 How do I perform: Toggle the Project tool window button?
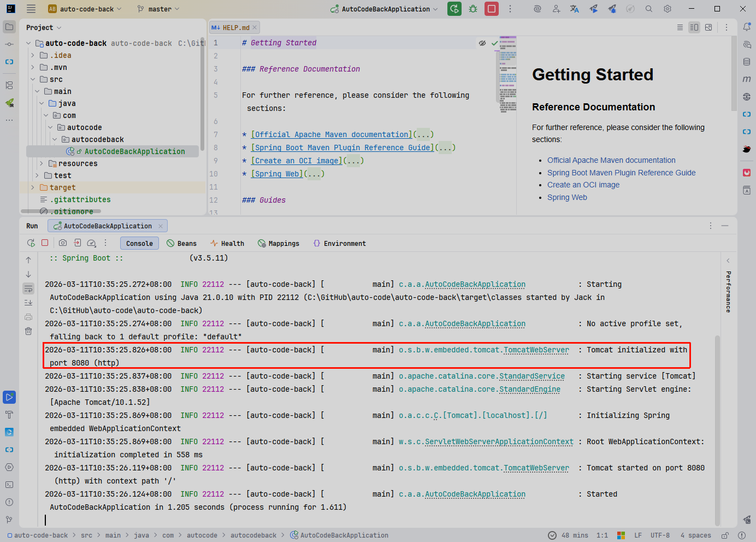point(9,27)
